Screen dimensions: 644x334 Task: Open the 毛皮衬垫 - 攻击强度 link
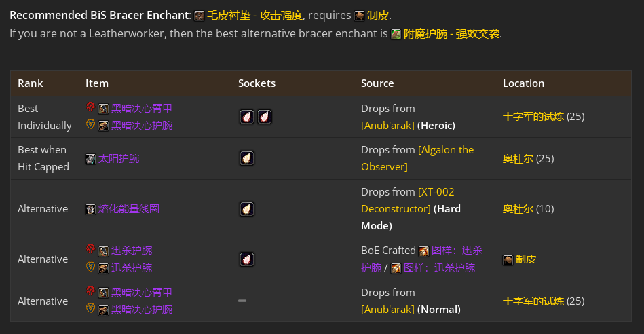pyautogui.click(x=254, y=16)
